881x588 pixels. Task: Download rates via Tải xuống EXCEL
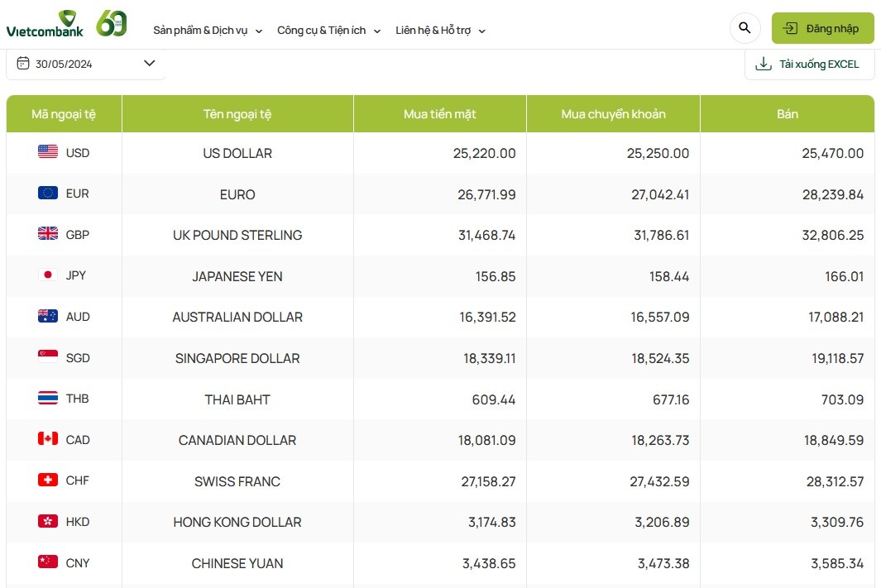809,65
